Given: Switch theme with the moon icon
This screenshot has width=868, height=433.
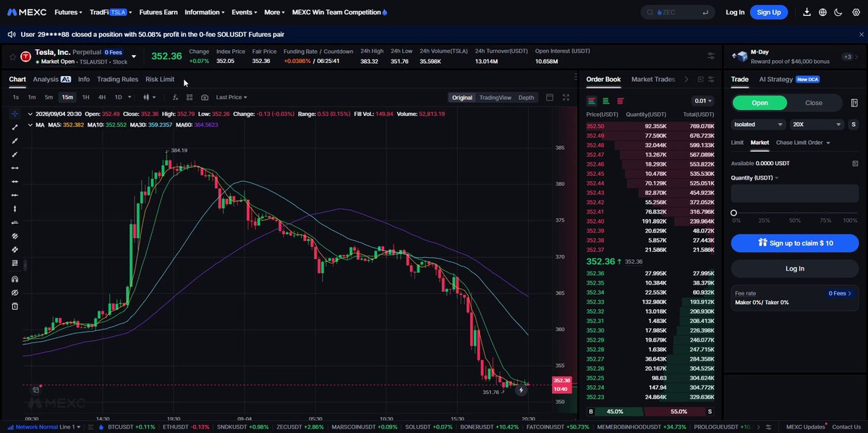Looking at the screenshot, I should [x=838, y=12].
